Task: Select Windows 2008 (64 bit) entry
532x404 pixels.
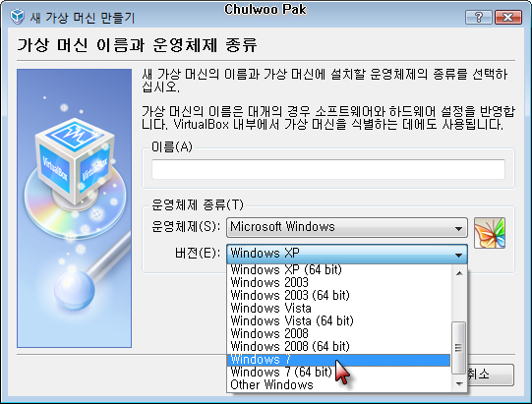Action: 338,347
